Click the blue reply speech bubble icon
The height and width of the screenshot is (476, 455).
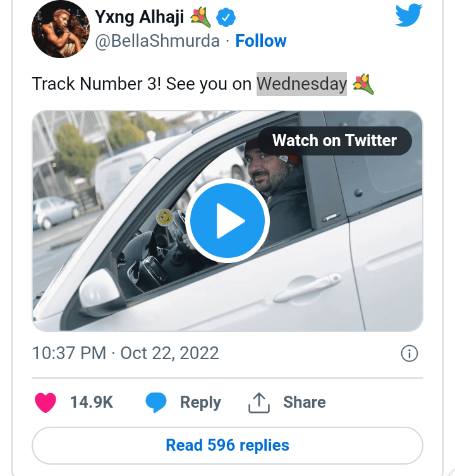click(156, 403)
